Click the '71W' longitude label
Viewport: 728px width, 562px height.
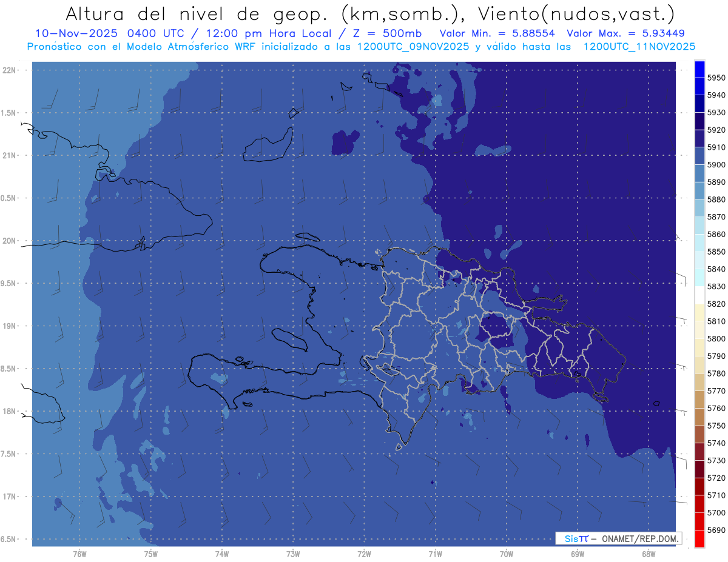click(435, 554)
